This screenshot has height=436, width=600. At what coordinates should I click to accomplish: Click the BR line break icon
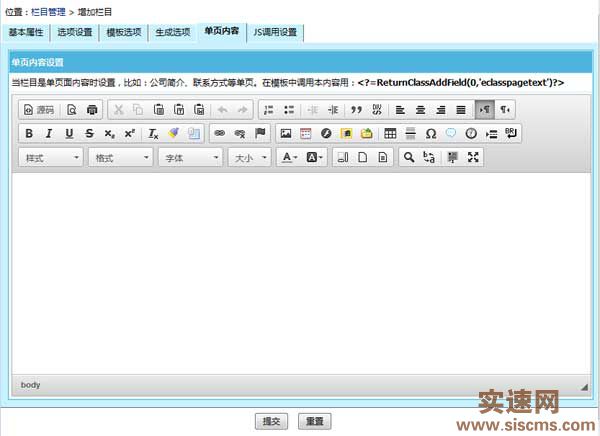(x=511, y=133)
